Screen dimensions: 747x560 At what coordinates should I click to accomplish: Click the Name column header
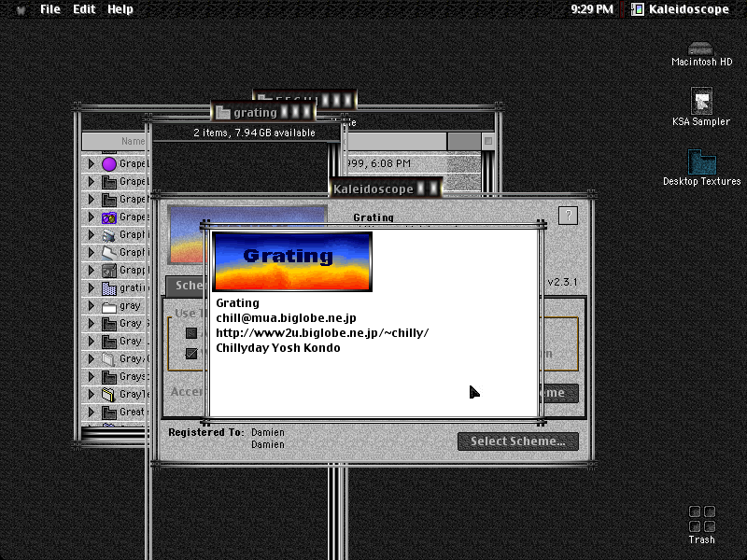pyautogui.click(x=115, y=141)
